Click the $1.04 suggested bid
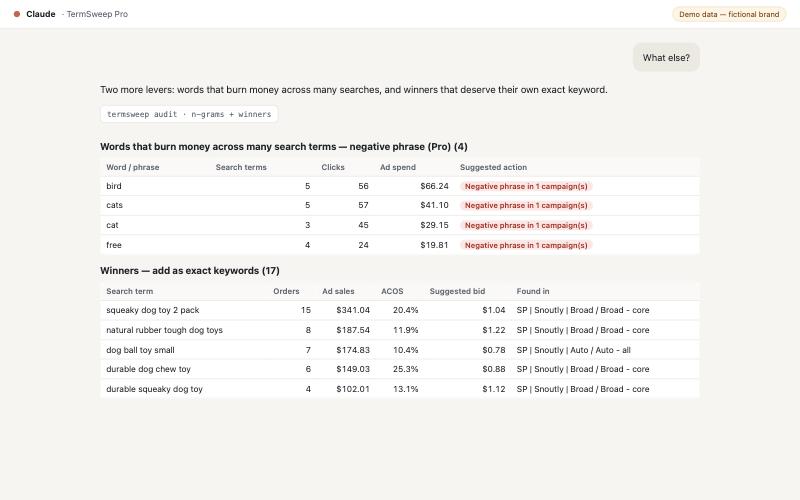Viewport: 800px width, 500px height. [494, 310]
